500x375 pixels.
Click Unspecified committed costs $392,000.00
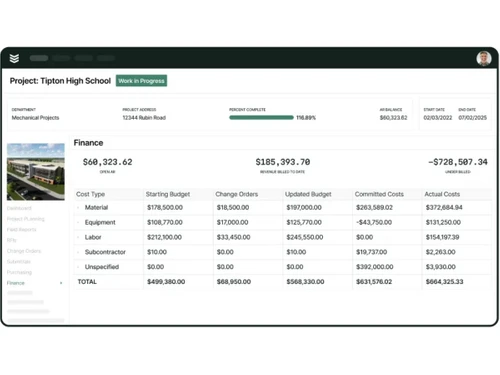375,267
